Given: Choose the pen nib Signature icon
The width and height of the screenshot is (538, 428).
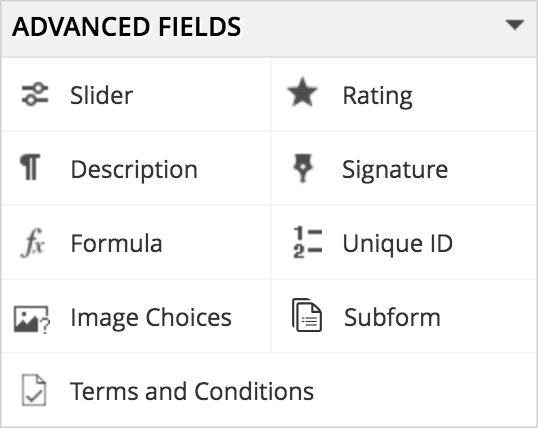Looking at the screenshot, I should [303, 168].
